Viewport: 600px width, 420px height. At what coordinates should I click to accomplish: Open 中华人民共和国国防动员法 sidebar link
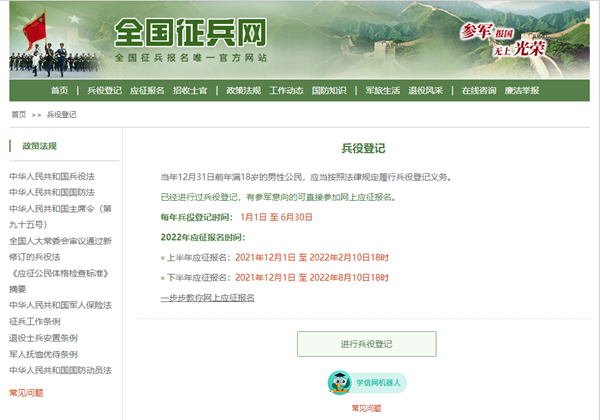pyautogui.click(x=60, y=371)
